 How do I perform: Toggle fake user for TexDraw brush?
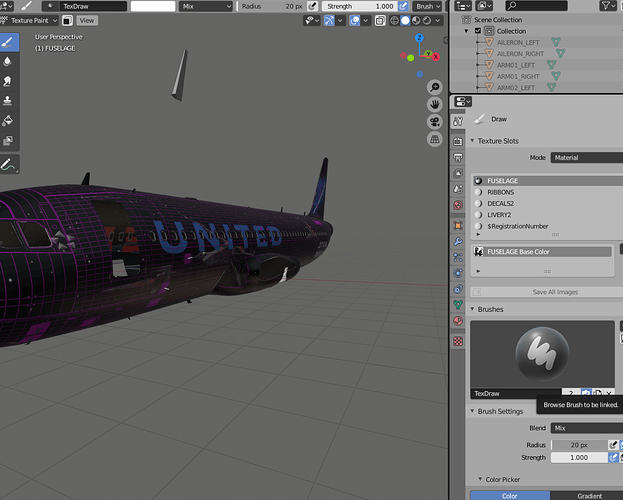pos(586,393)
